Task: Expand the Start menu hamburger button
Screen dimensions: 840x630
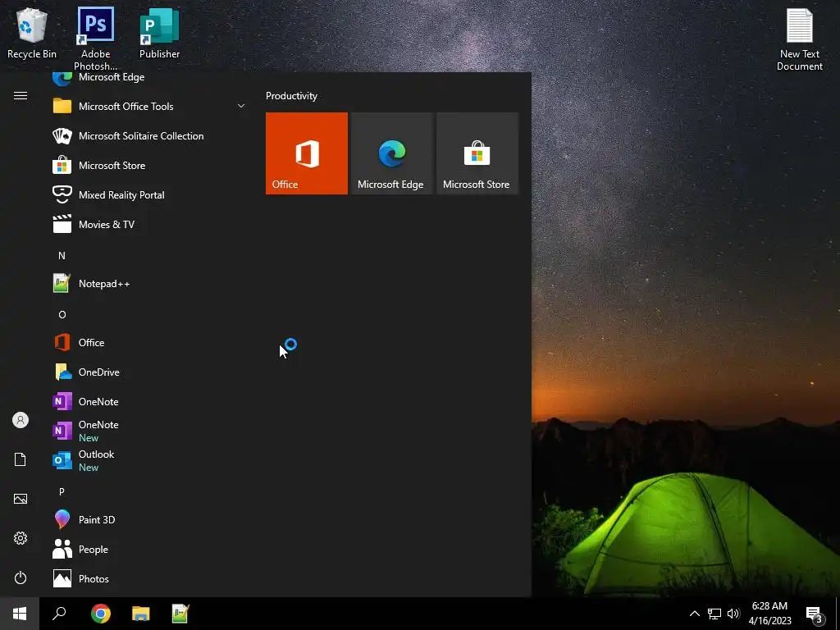Action: tap(21, 95)
